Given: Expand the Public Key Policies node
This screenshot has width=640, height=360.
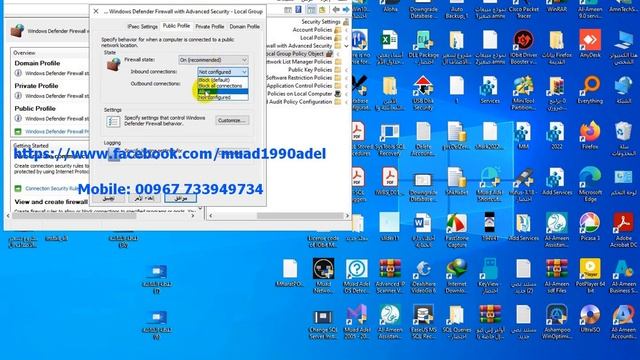Looking at the screenshot, I should 347,70.
